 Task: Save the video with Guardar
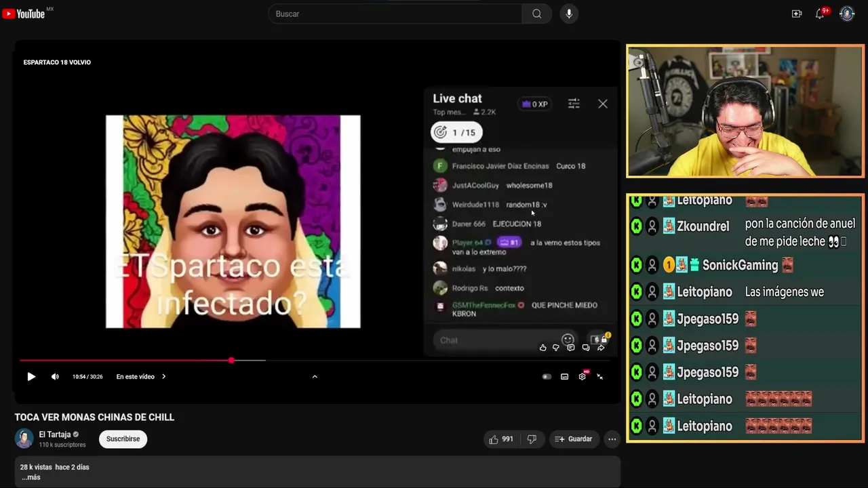[x=574, y=439]
